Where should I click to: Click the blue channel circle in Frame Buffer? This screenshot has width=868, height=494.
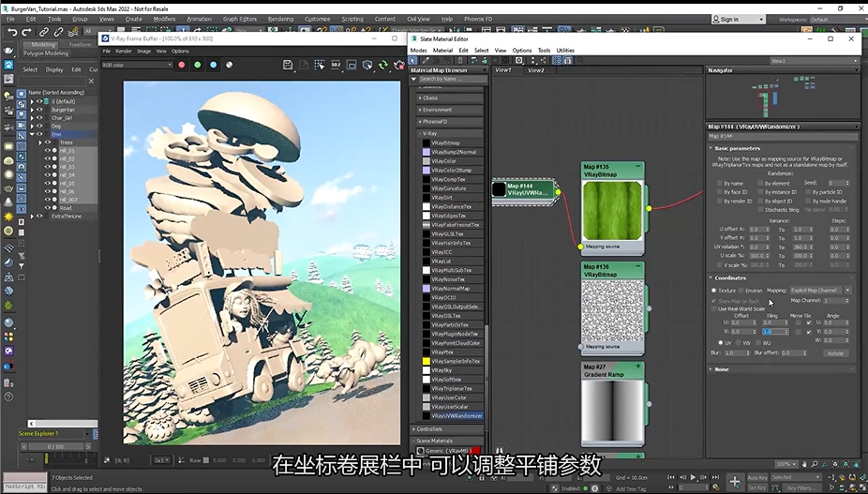click(214, 65)
